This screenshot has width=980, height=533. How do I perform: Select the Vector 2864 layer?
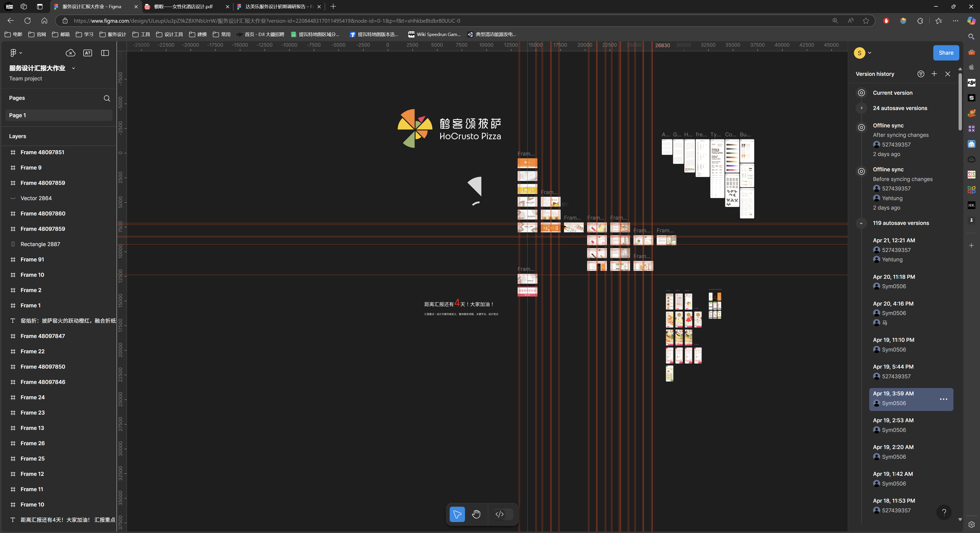coord(59,198)
